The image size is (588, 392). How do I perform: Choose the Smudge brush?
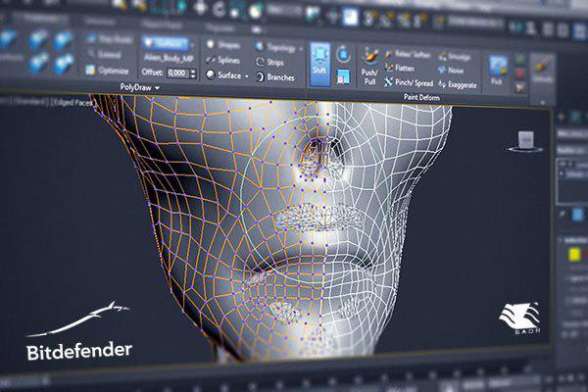[x=454, y=57]
